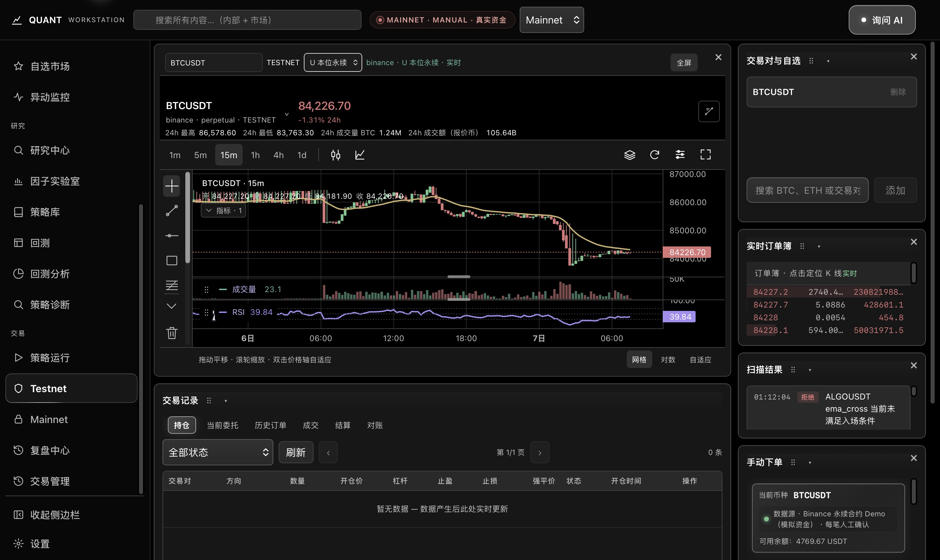
Task: Click 添加 to add a pair
Action: [x=895, y=190]
